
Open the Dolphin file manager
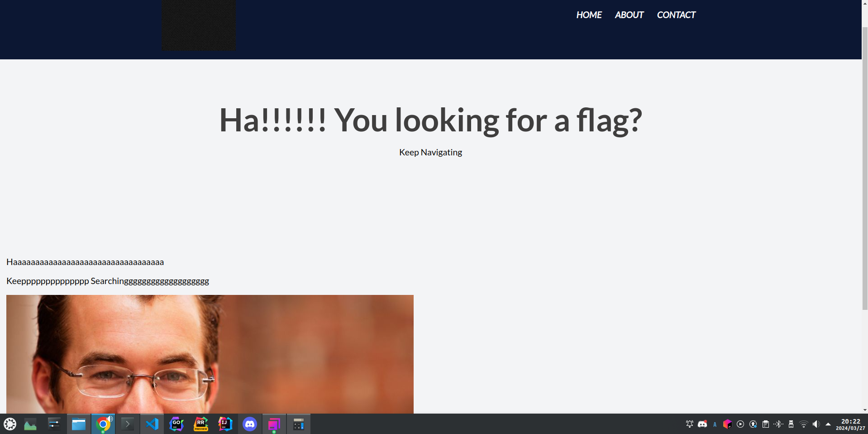79,424
